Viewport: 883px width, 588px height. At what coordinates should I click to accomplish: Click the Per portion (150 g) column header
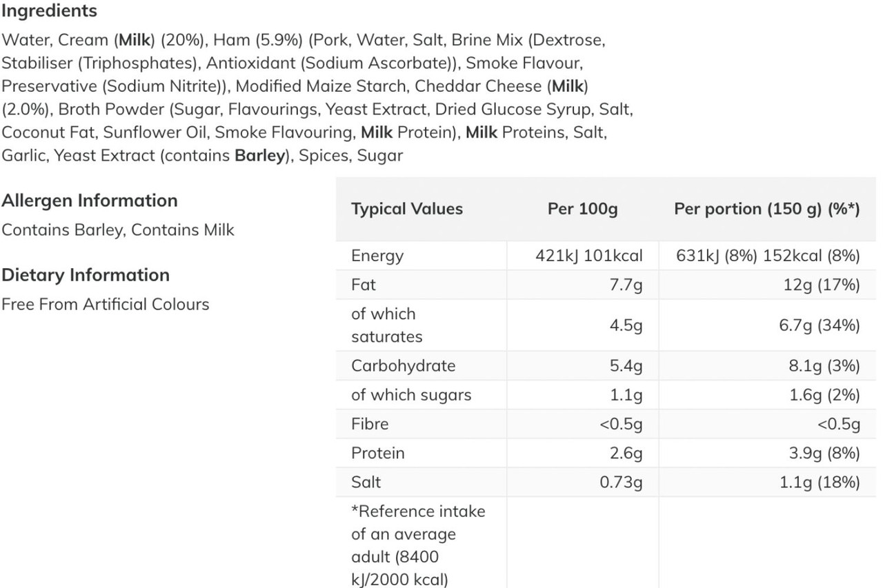tap(767, 209)
